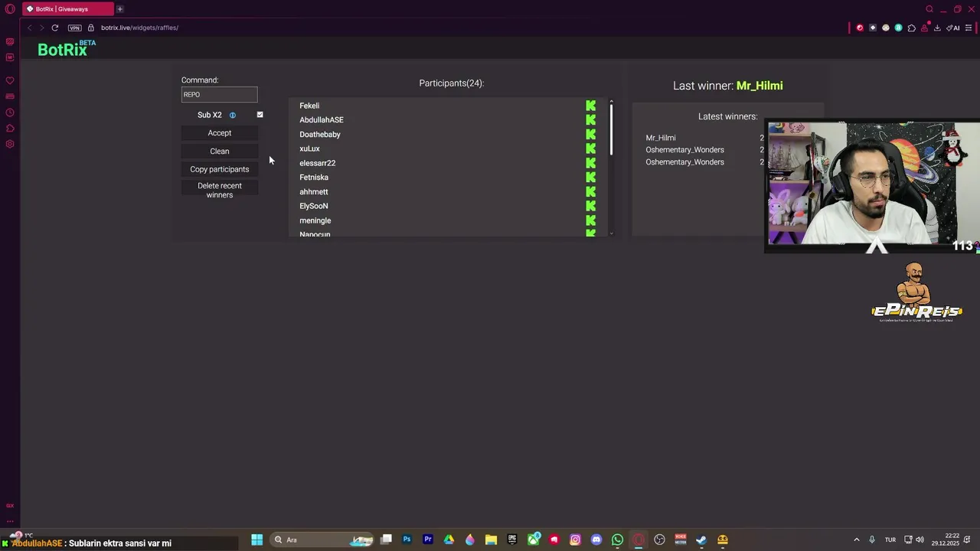Image resolution: width=980 pixels, height=551 pixels.
Task: Select participant Fetniska
Action: (x=314, y=178)
